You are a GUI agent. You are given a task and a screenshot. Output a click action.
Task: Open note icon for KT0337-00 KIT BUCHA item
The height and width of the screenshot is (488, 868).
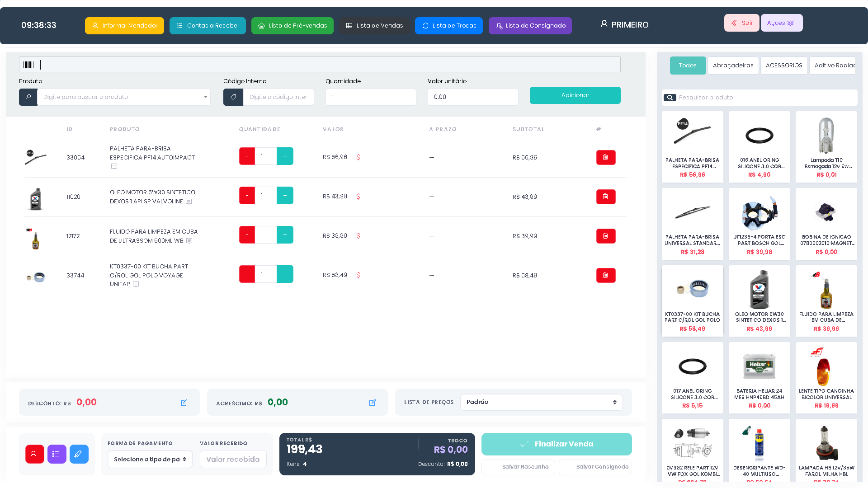point(136,284)
